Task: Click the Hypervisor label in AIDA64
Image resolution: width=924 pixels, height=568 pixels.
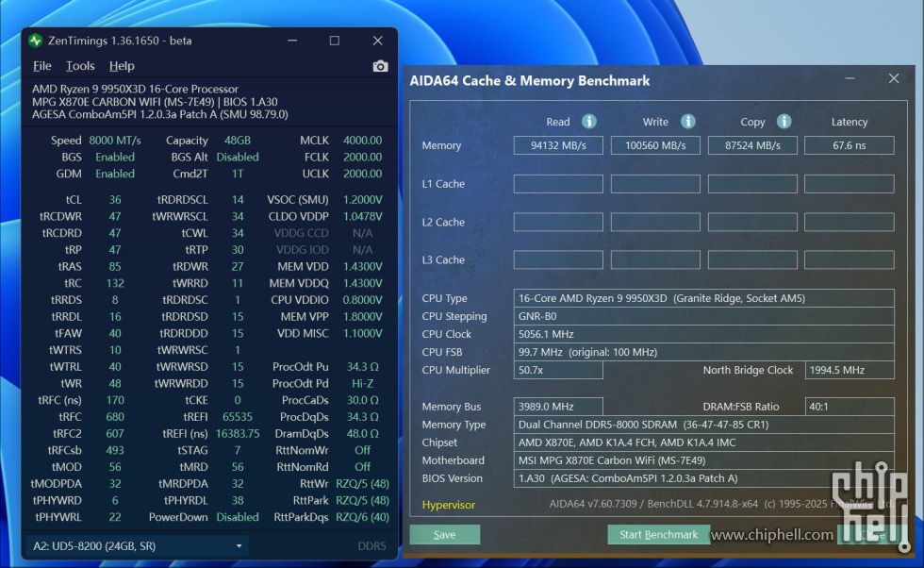Action: pos(449,505)
